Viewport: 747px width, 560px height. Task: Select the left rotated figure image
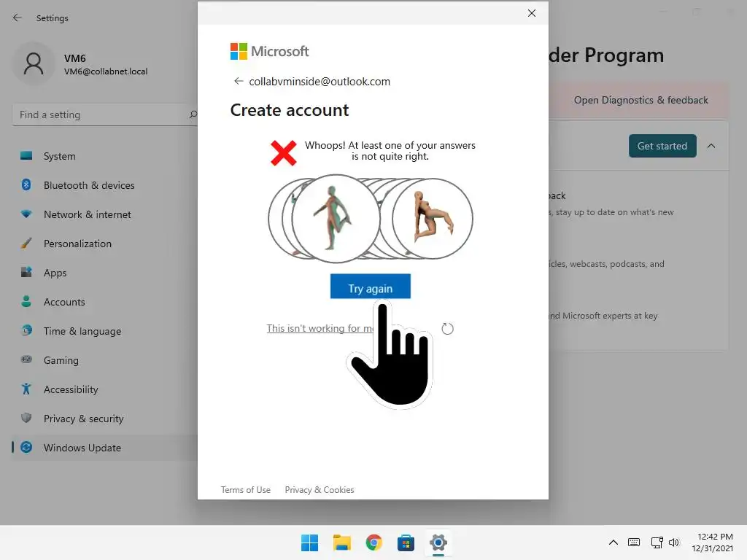click(336, 219)
